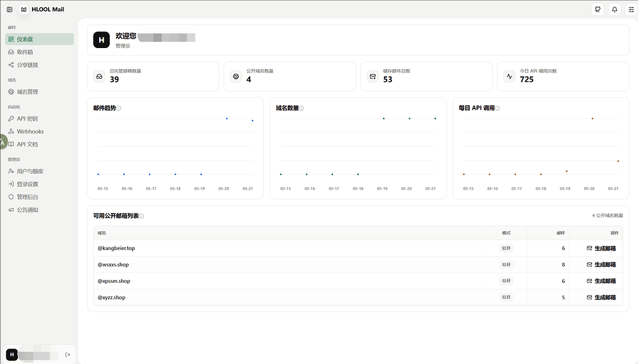Click the black H avatar beside 欢迎您
This screenshot has height=364, width=638.
pyautogui.click(x=101, y=40)
